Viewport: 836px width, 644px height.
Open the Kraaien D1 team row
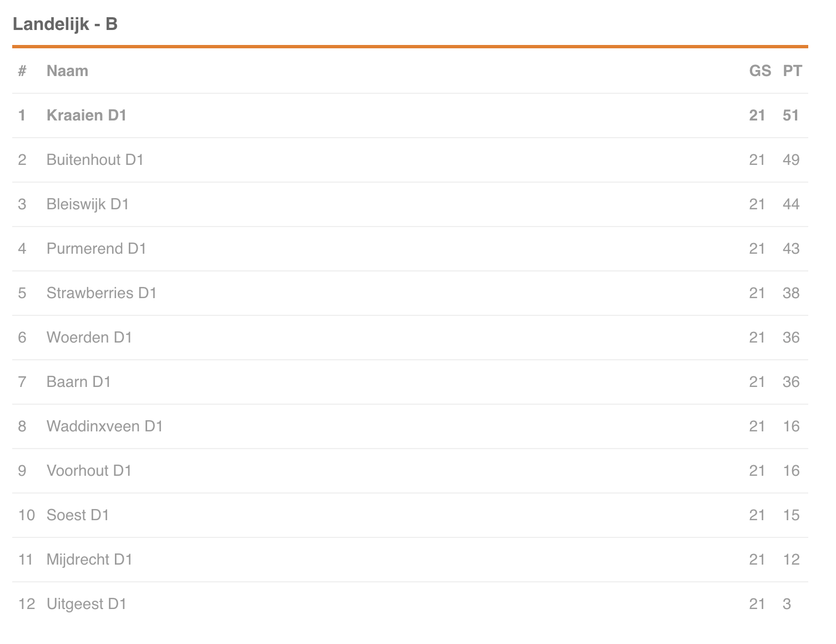pos(410,115)
